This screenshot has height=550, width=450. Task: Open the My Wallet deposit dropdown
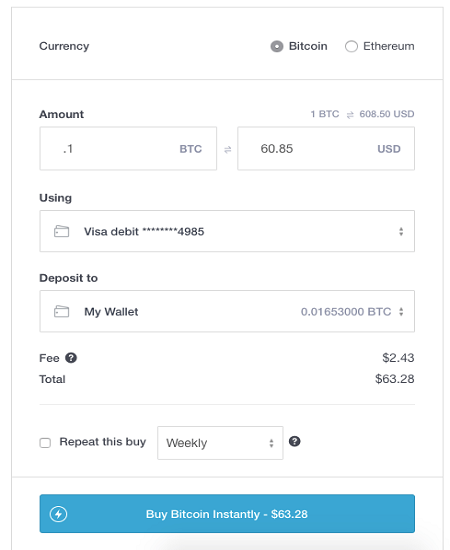pos(227,311)
